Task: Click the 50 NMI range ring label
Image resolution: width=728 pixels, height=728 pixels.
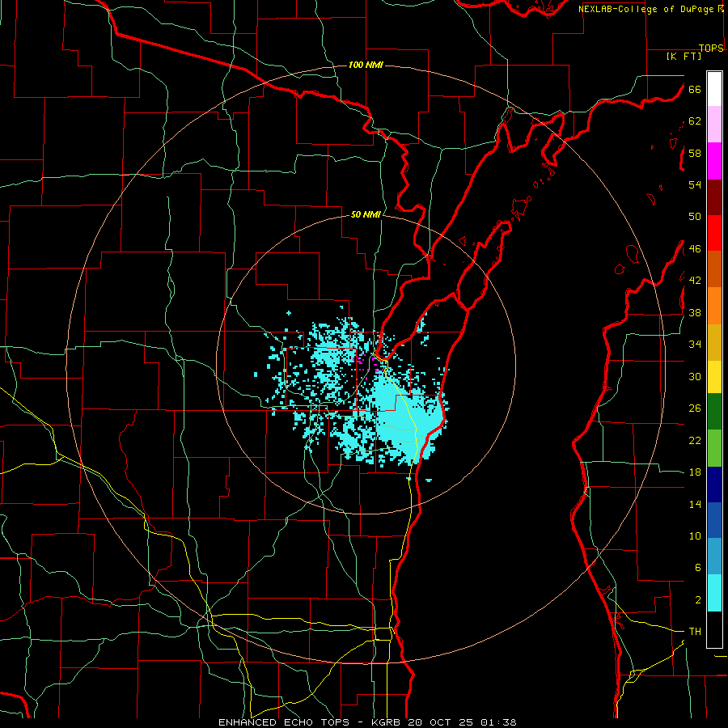Action: click(x=366, y=214)
